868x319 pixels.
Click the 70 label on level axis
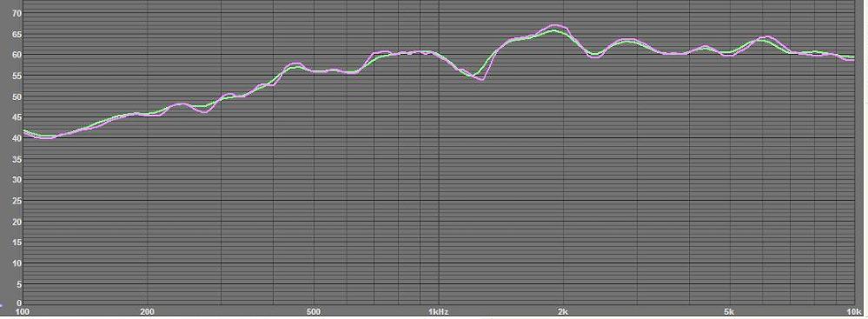(x=17, y=12)
